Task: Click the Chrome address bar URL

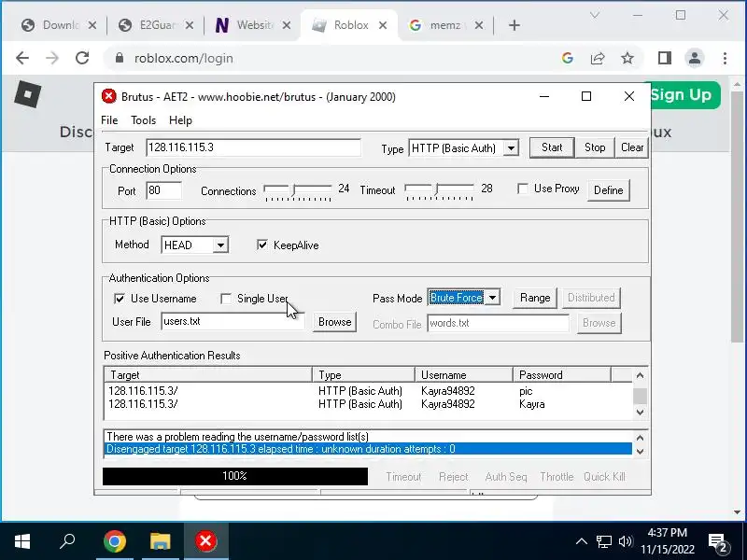Action: 184,58
